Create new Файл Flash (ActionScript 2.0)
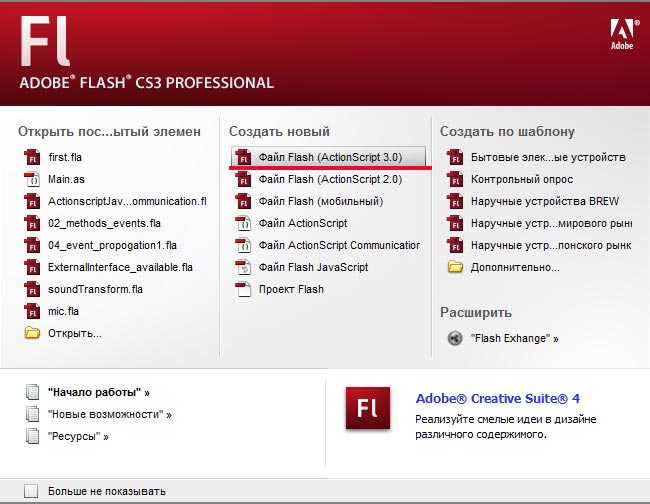The width and height of the screenshot is (650, 504). click(330, 179)
